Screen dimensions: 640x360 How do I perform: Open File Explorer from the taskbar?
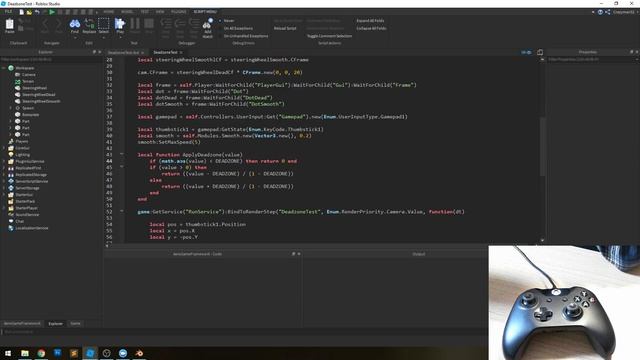coord(25,353)
